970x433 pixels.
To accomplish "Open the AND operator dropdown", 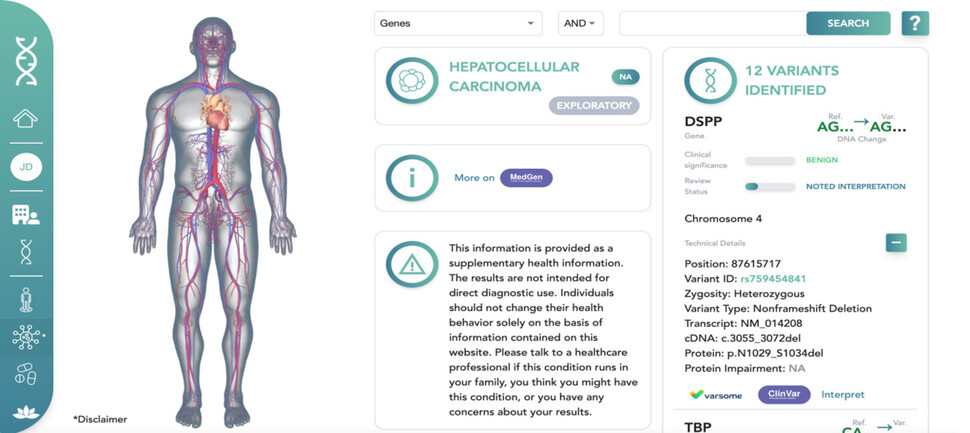I will (x=580, y=23).
